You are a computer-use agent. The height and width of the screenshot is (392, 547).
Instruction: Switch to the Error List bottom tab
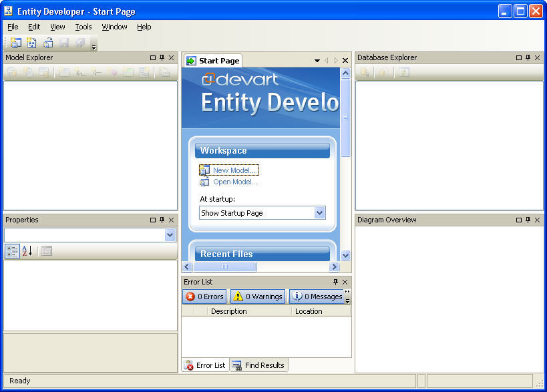(x=205, y=365)
